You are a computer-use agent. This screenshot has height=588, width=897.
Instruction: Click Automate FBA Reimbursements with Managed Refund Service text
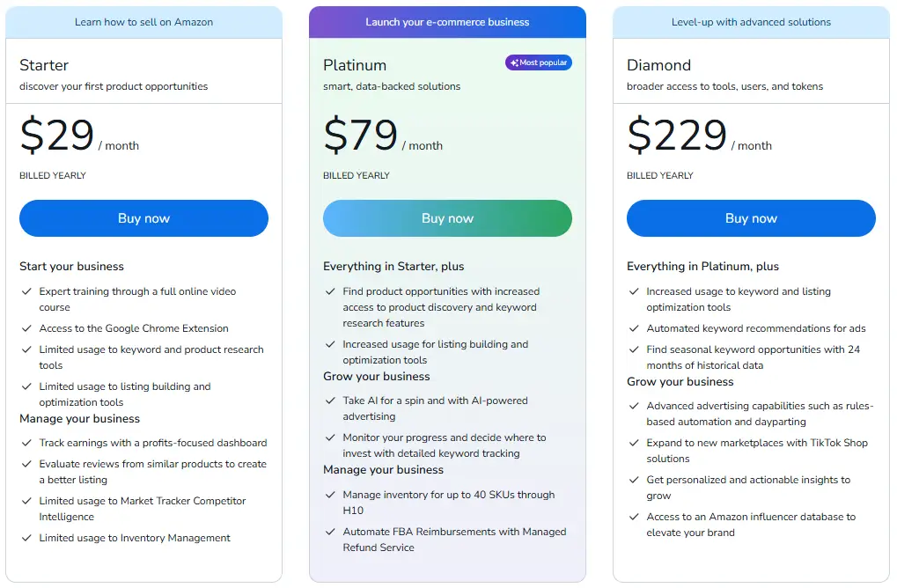point(454,540)
